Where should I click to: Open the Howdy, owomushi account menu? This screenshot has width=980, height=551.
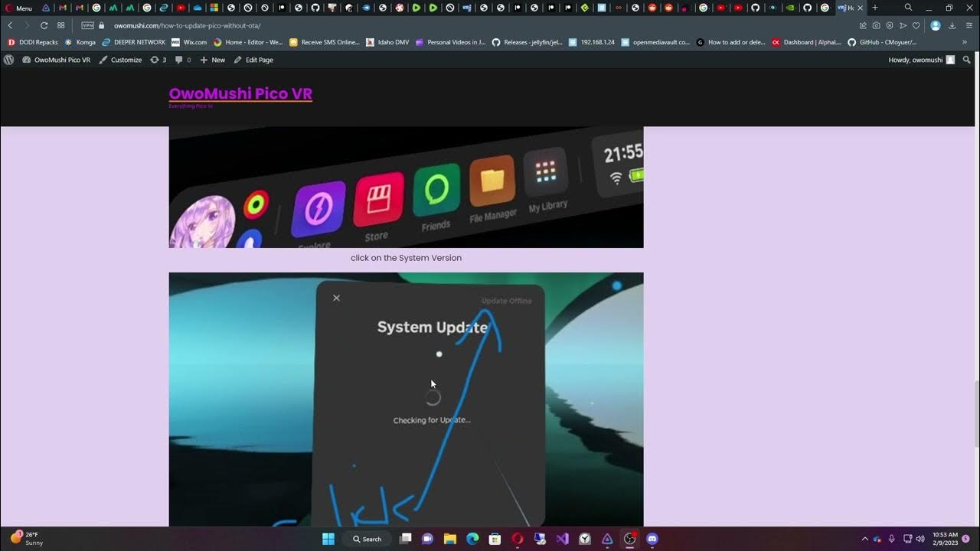click(922, 60)
